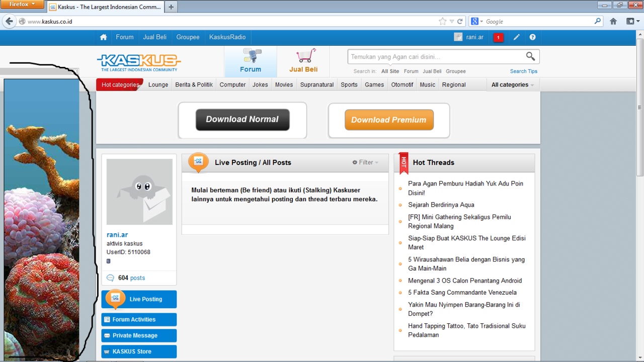Open the help question mark icon
The width and height of the screenshot is (644, 362).
tap(532, 37)
